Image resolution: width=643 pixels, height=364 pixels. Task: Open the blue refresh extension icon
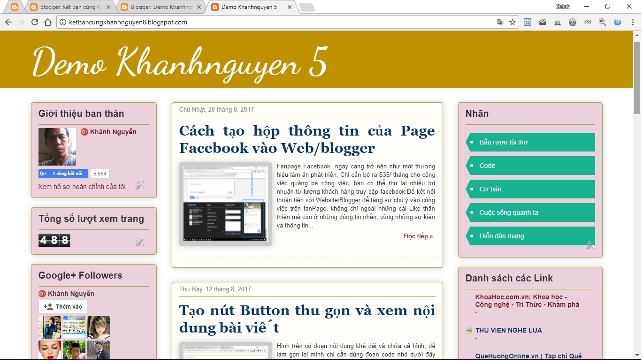coord(528,22)
